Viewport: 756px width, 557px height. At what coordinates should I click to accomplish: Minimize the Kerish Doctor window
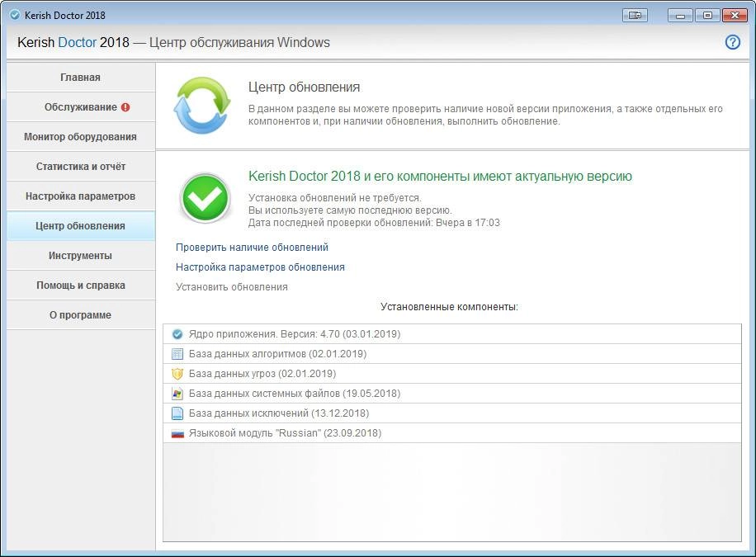pos(680,16)
